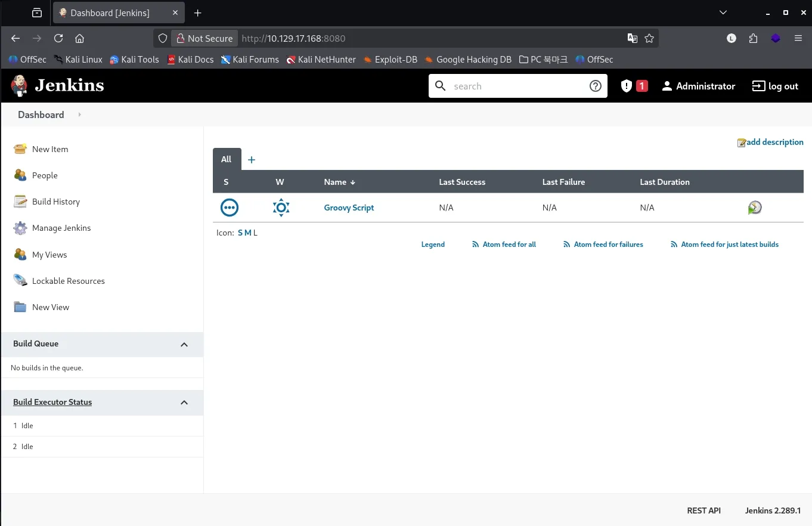Open the list all tabs dropdown

[x=723, y=13]
